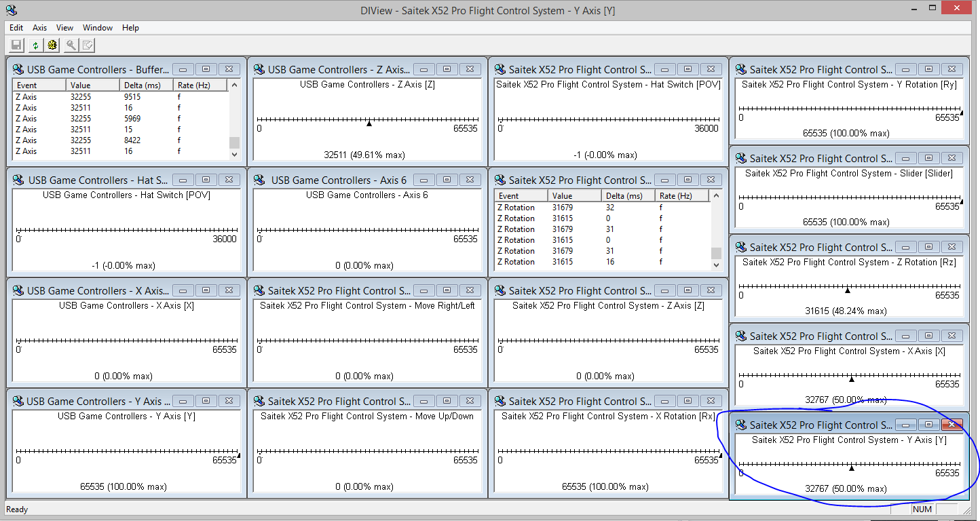Click title icon of Saitek Z Axis [Z] window

pyautogui.click(x=500, y=290)
